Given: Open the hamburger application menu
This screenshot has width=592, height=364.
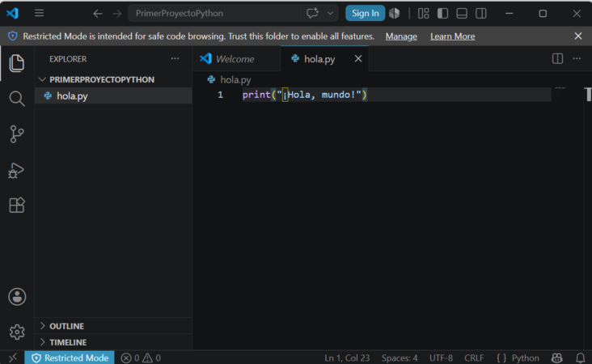Looking at the screenshot, I should pyautogui.click(x=40, y=13).
